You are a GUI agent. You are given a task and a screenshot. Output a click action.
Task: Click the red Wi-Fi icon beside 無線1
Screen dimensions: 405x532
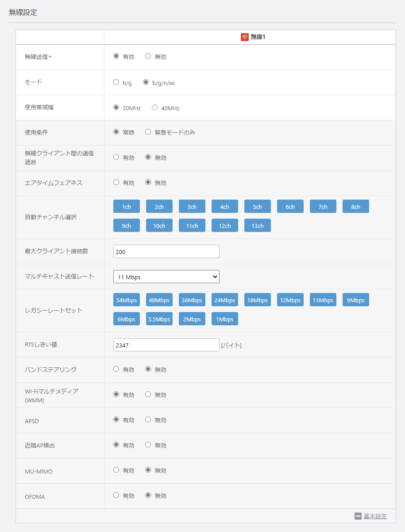point(244,37)
